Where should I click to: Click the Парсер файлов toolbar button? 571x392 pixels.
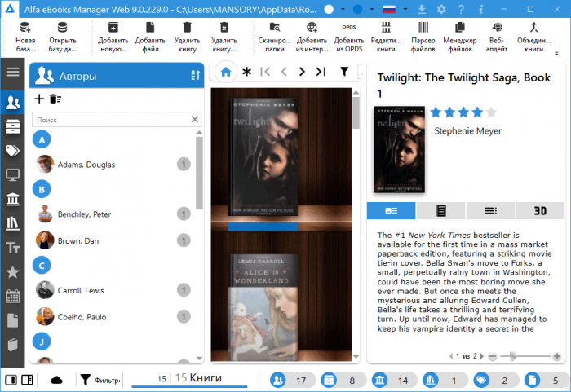423,35
